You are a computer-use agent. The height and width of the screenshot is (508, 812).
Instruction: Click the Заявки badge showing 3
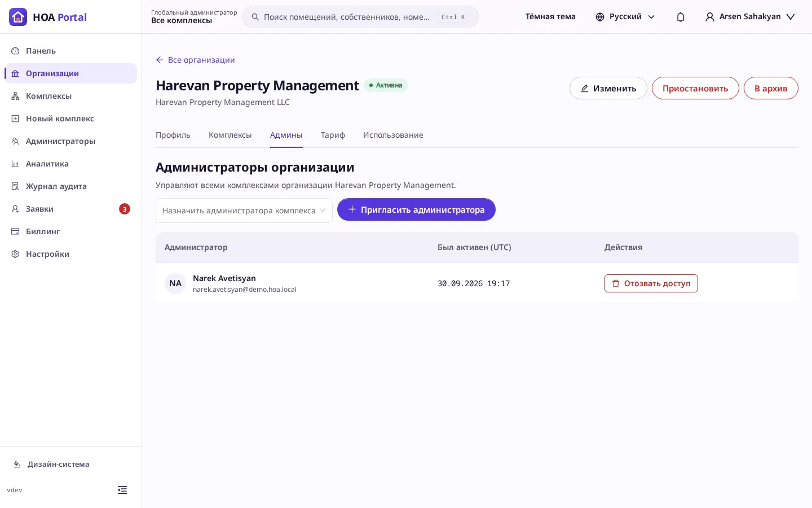pyautogui.click(x=125, y=209)
